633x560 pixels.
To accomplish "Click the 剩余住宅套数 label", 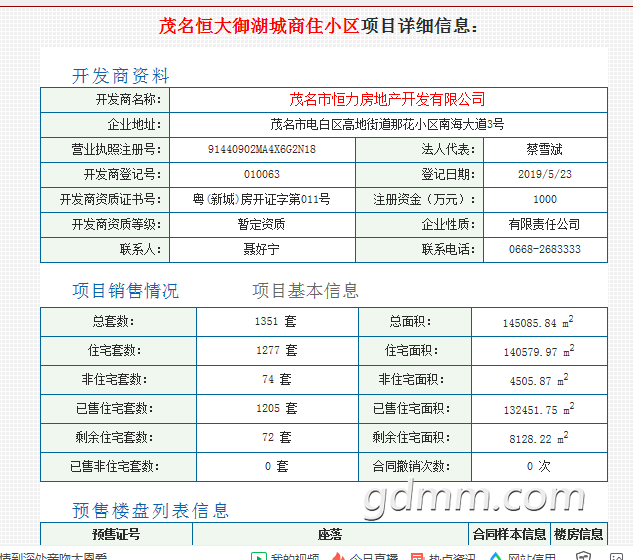I will [115, 438].
